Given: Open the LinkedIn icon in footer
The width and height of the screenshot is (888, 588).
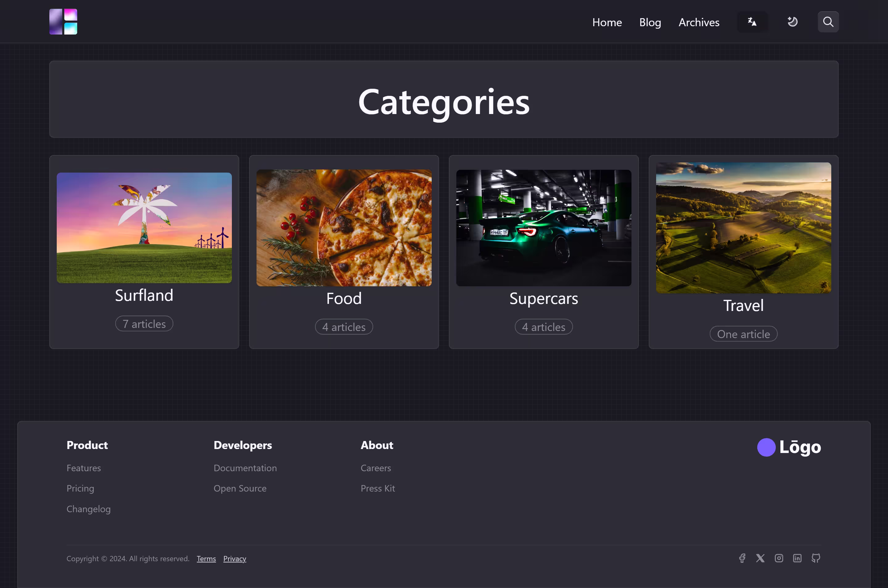Looking at the screenshot, I should click(x=797, y=558).
